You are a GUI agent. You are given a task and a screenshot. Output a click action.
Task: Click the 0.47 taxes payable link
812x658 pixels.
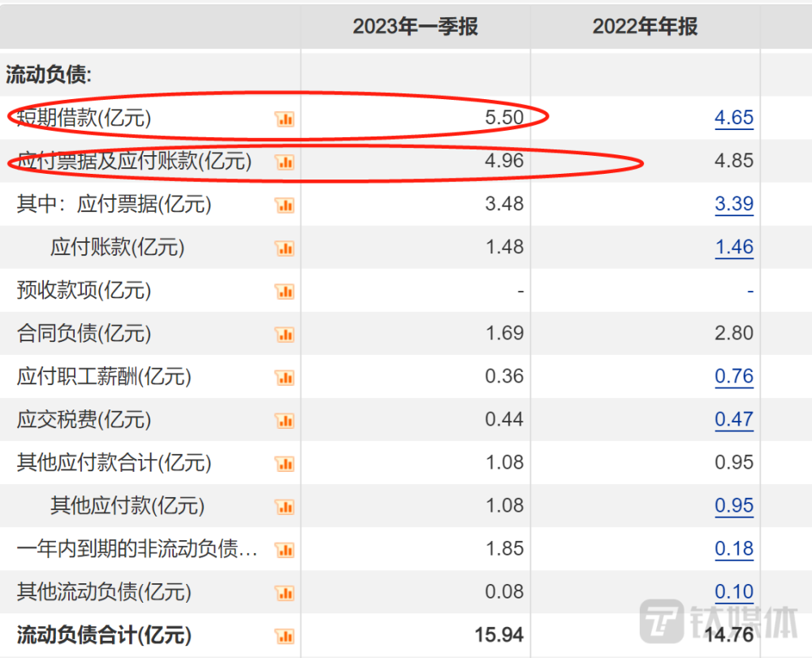point(734,420)
